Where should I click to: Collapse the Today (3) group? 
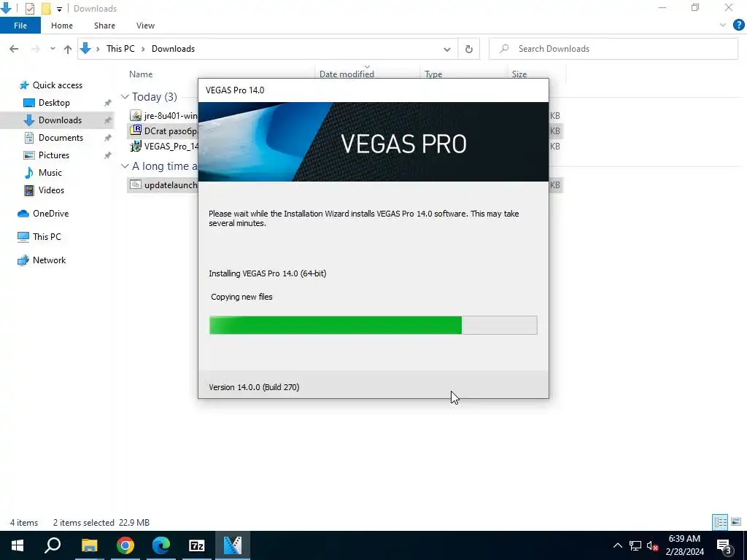[125, 97]
